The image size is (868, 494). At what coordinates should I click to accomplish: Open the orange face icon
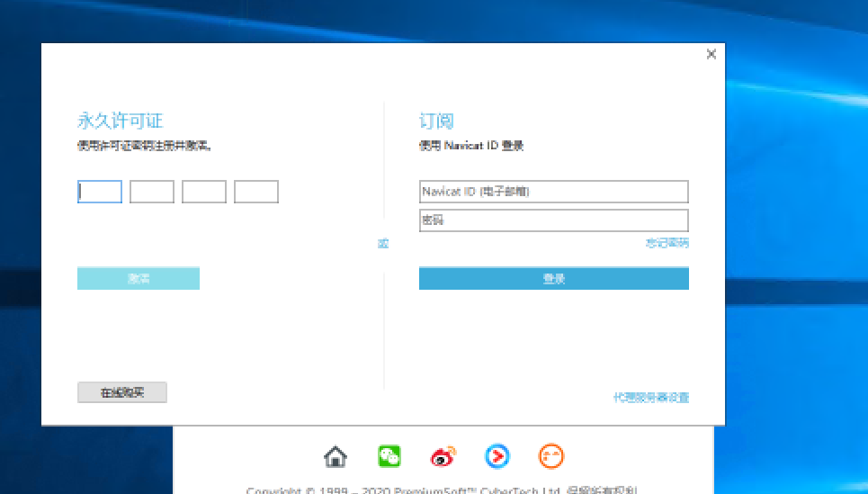pyautogui.click(x=550, y=457)
